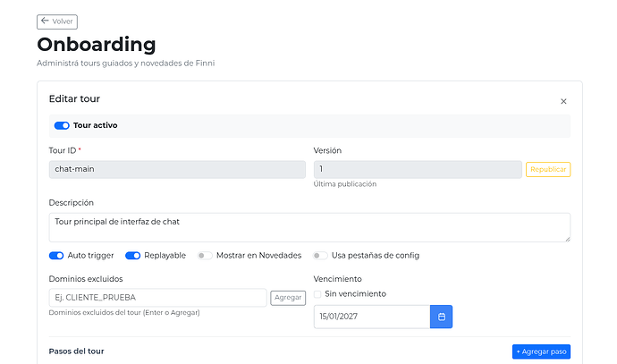Viewport: 617px width, 364px height.
Task: Click the Versión input field
Action: pyautogui.click(x=418, y=169)
